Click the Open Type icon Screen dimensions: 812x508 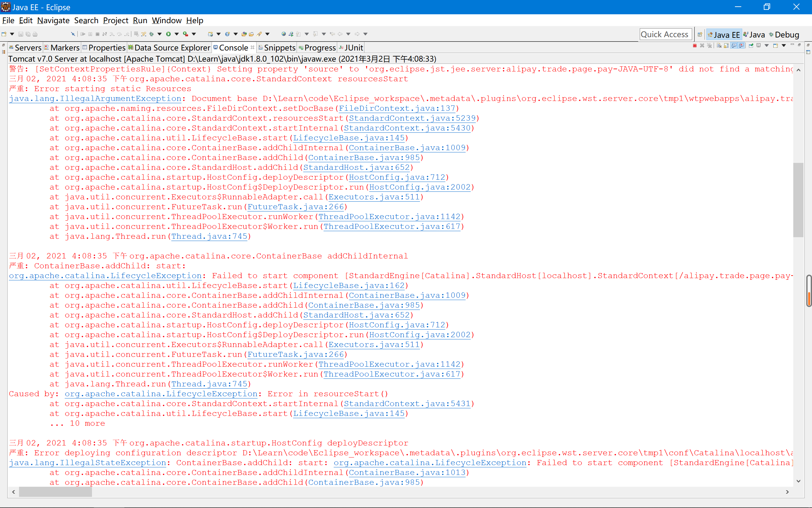coord(244,34)
